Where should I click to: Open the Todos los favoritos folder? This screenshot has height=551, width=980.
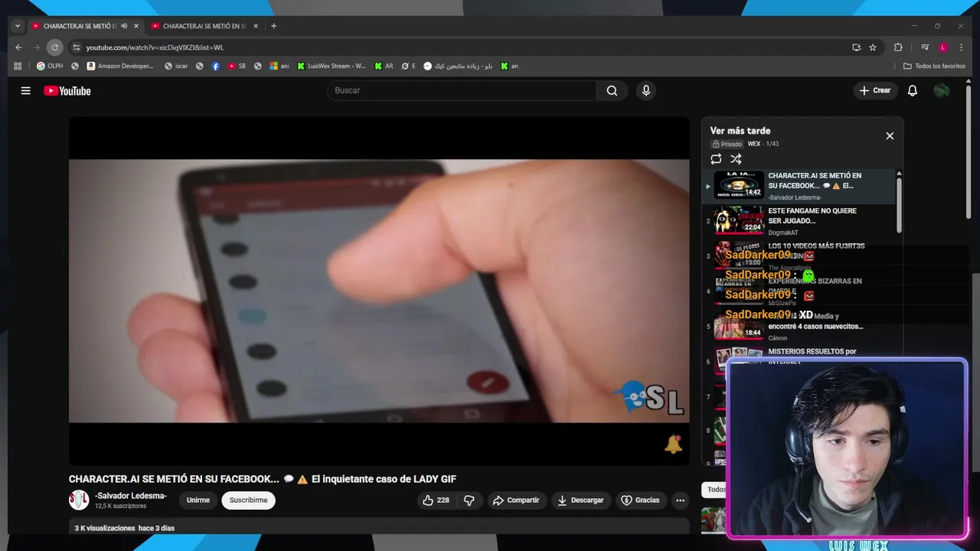click(934, 66)
